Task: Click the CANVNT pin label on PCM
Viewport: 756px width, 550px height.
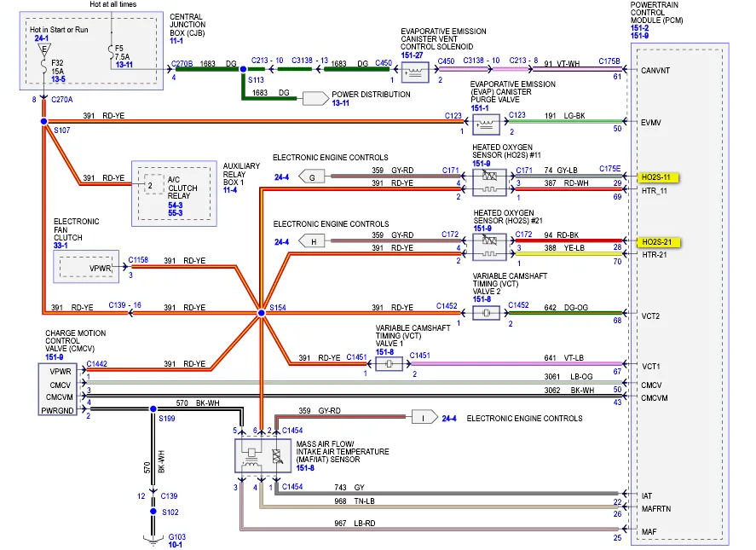Action: click(x=655, y=71)
